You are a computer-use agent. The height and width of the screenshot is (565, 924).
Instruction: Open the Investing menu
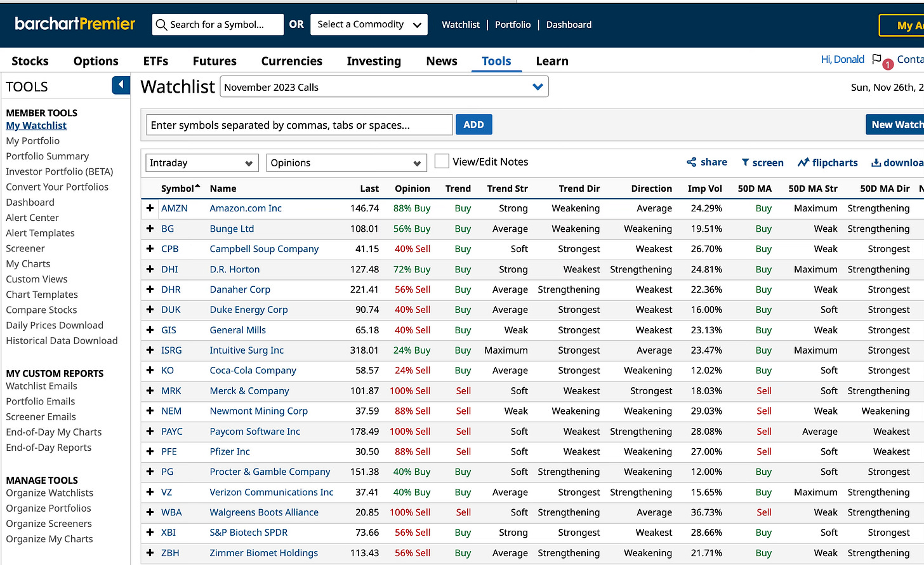[x=374, y=61]
